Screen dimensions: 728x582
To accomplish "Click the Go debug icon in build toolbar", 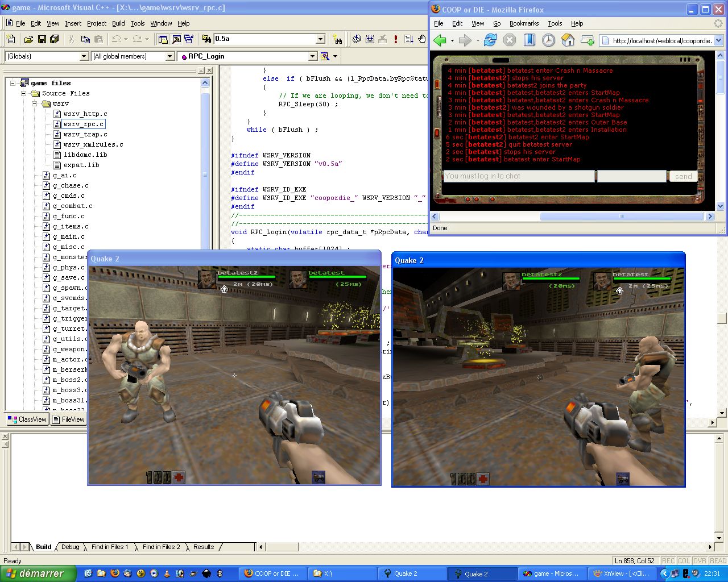I will [x=409, y=39].
